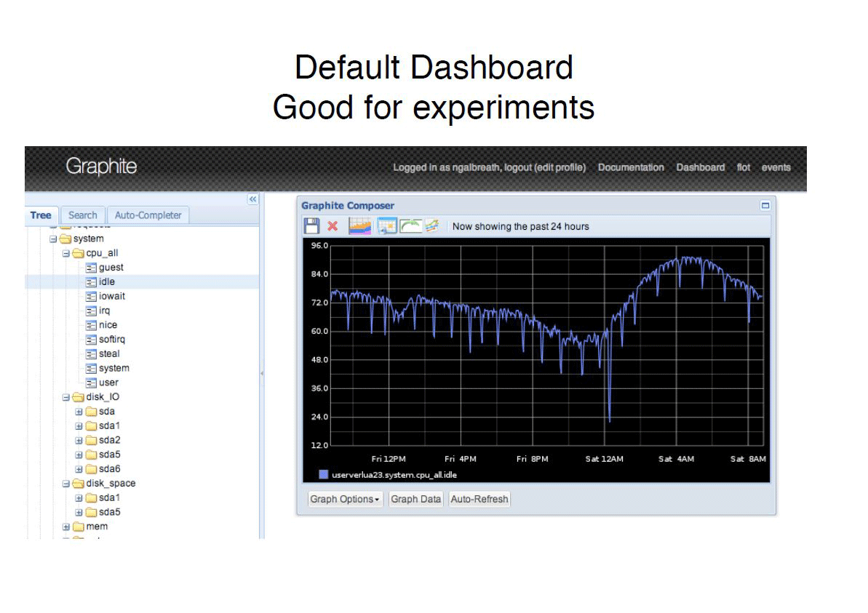Open the calendar date range icon
Screen dimensions: 868x613
point(387,225)
